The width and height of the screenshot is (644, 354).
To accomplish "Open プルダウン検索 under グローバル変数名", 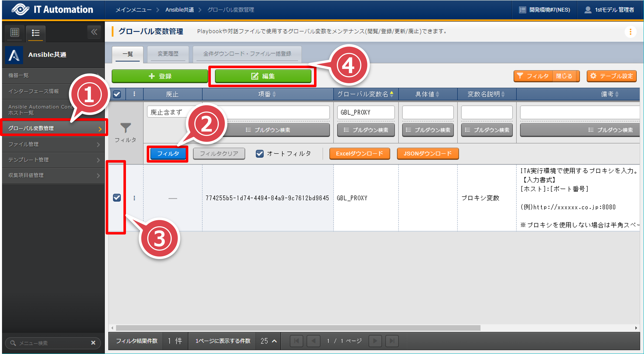I will coord(366,130).
